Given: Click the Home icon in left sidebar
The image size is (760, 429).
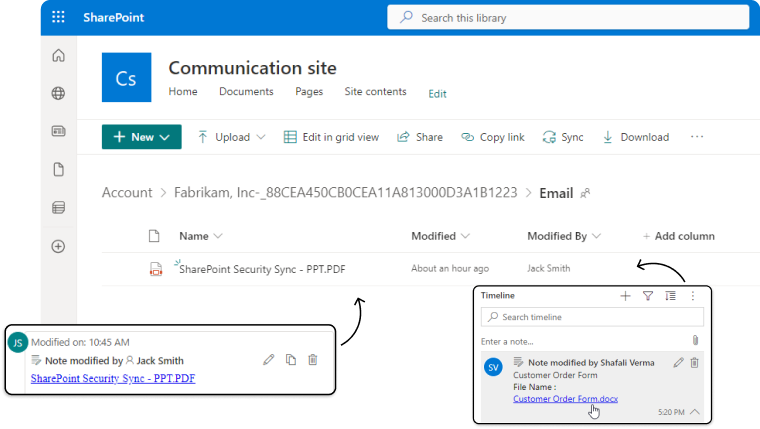Looking at the screenshot, I should [58, 56].
